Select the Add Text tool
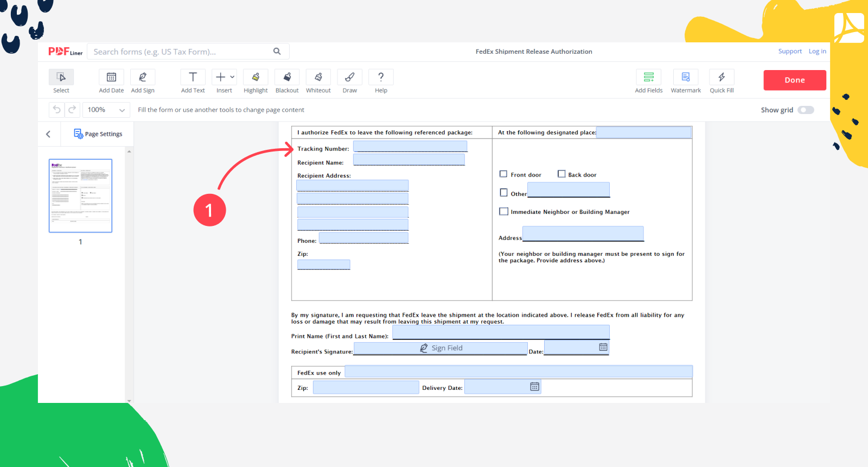 (193, 77)
